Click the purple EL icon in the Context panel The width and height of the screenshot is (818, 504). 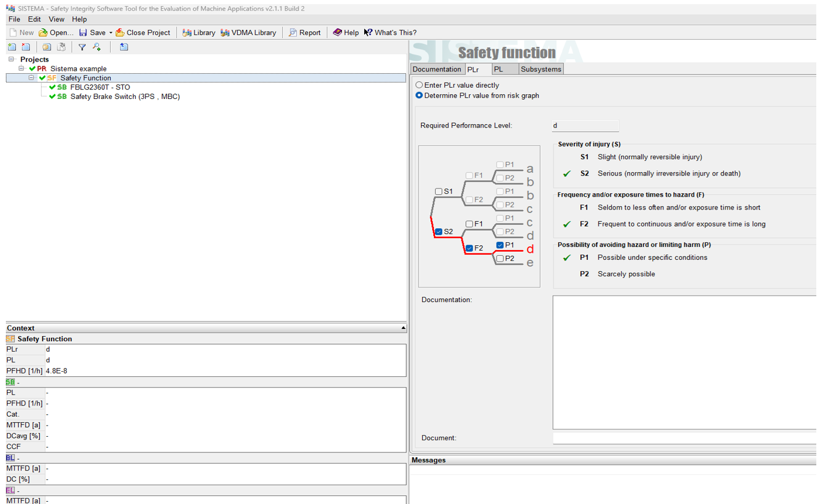(x=11, y=491)
